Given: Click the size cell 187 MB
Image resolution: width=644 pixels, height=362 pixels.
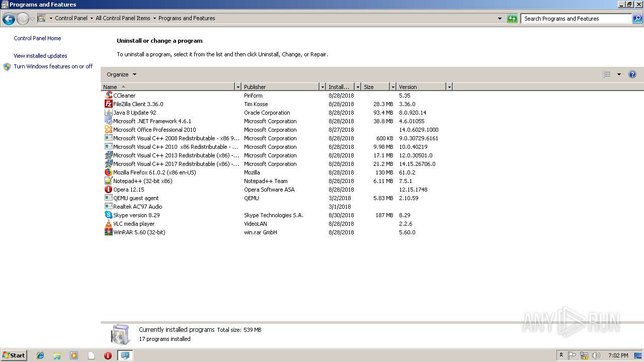Looking at the screenshot, I should point(384,215).
